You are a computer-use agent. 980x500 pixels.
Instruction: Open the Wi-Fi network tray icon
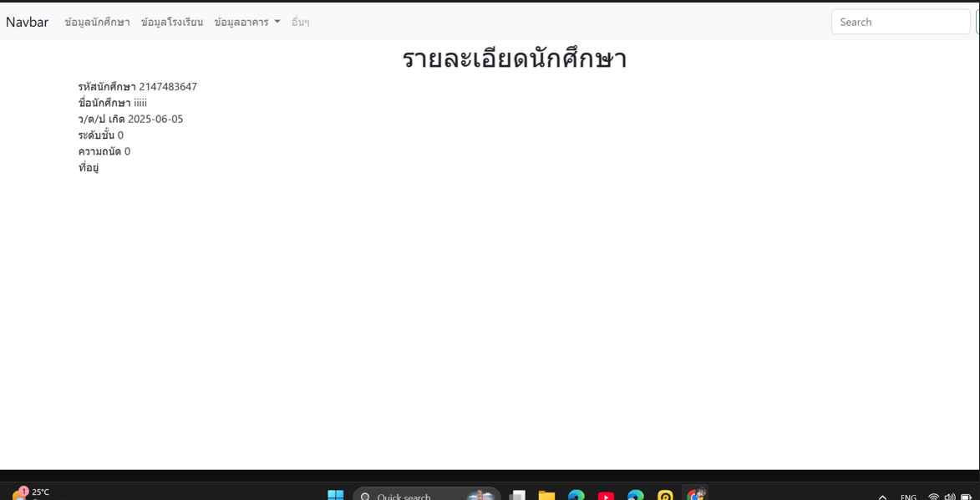click(x=934, y=497)
